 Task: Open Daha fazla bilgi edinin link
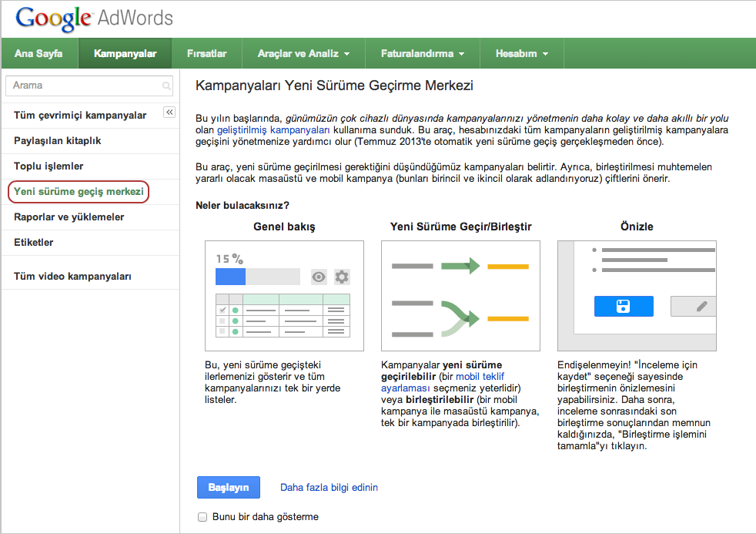(329, 488)
